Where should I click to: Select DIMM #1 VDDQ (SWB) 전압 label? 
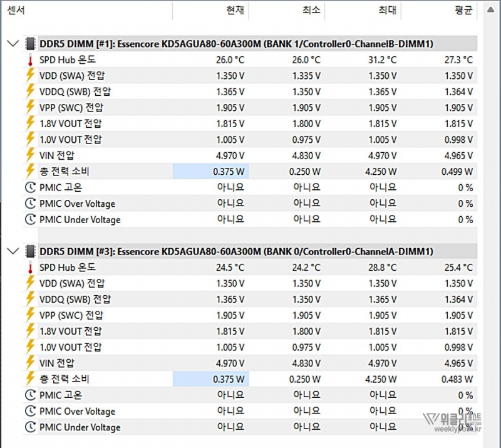(x=75, y=91)
